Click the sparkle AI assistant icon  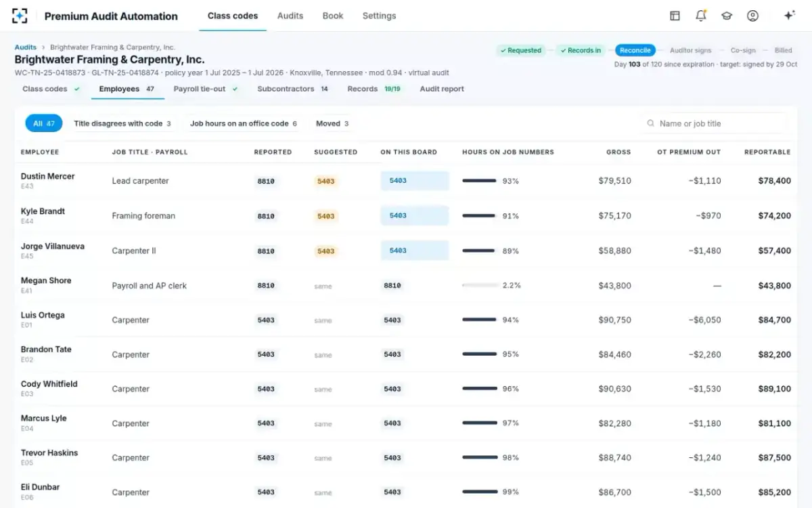[x=789, y=16]
